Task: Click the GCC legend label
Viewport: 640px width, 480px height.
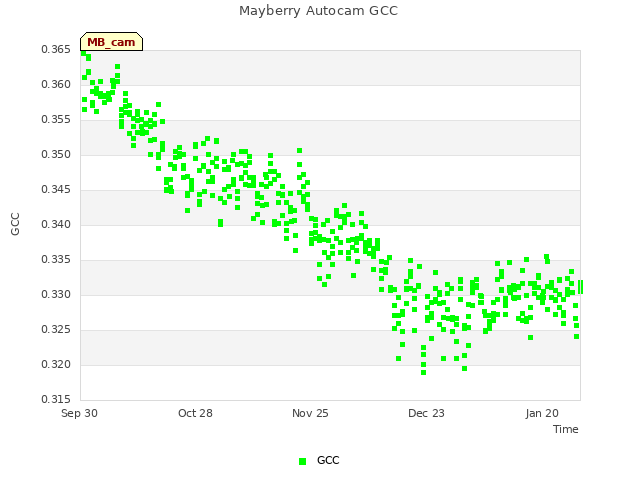Action: (x=328, y=460)
